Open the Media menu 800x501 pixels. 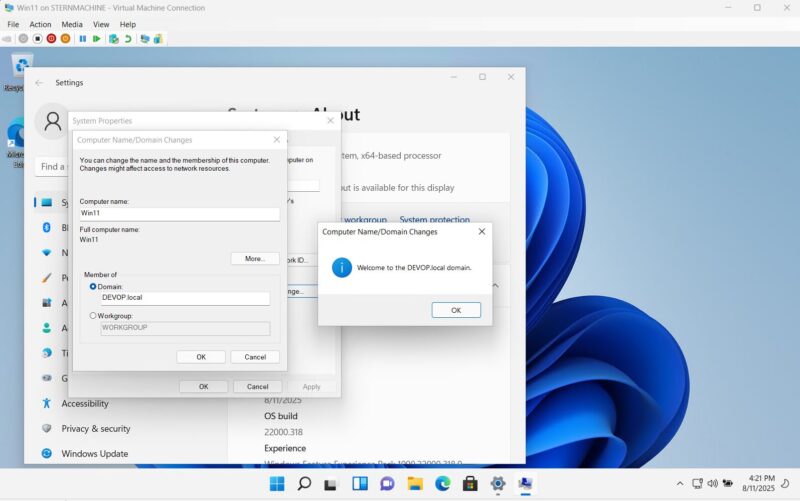click(72, 24)
